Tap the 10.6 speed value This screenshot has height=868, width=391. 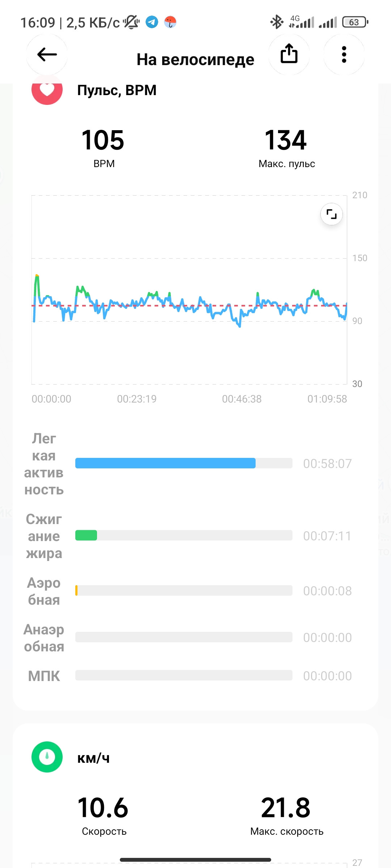coord(103,808)
